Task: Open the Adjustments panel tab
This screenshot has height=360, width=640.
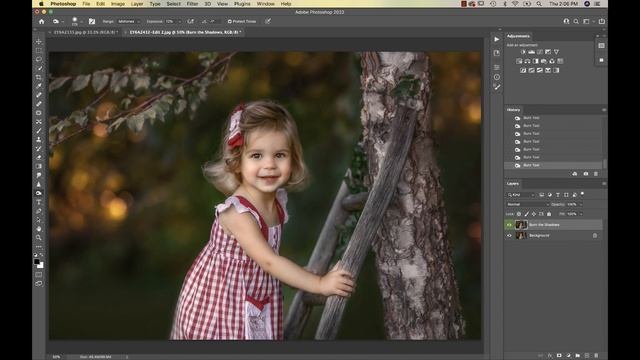Action: (x=518, y=36)
